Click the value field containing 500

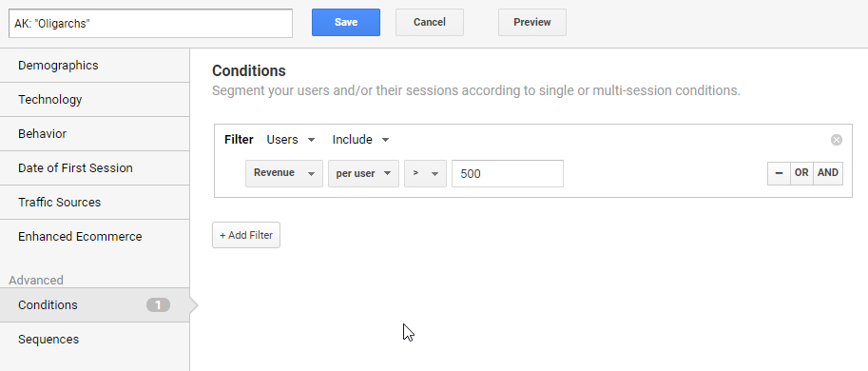(x=508, y=174)
